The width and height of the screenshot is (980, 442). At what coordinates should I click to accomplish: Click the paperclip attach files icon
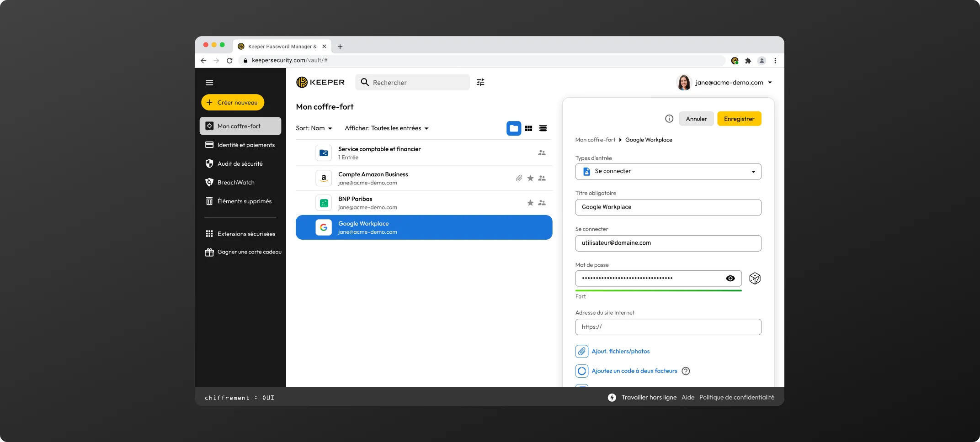(582, 351)
